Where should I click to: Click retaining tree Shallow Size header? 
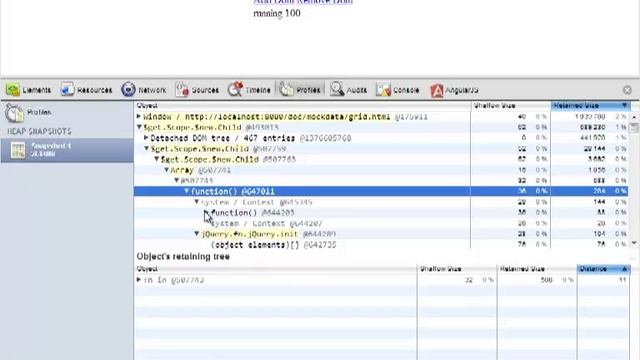pyautogui.click(x=457, y=269)
